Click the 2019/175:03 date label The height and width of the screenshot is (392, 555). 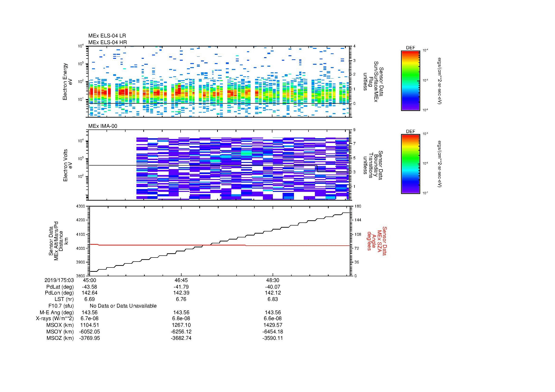[x=59, y=280]
